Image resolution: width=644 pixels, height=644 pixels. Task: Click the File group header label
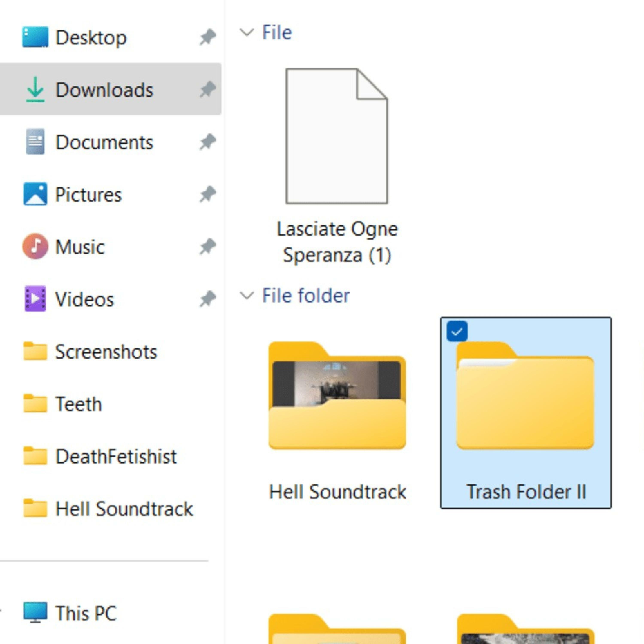tap(277, 33)
